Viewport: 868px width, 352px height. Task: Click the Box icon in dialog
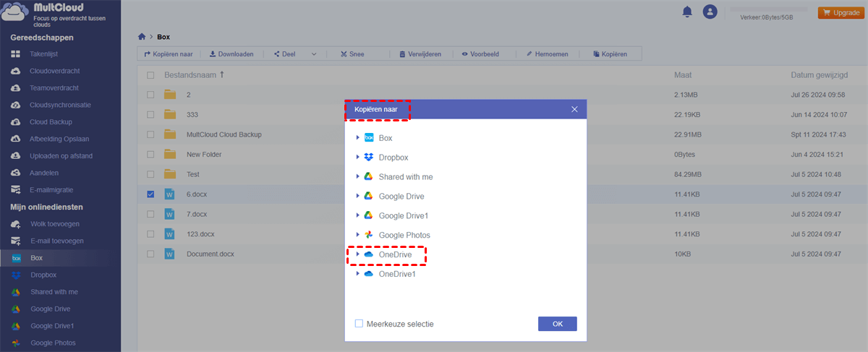[368, 137]
